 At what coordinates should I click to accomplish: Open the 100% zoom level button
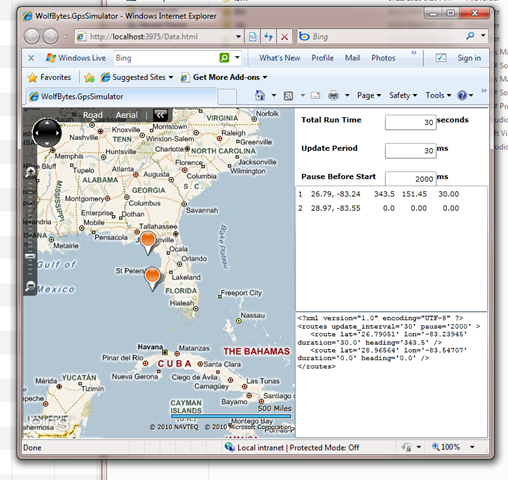[x=446, y=447]
